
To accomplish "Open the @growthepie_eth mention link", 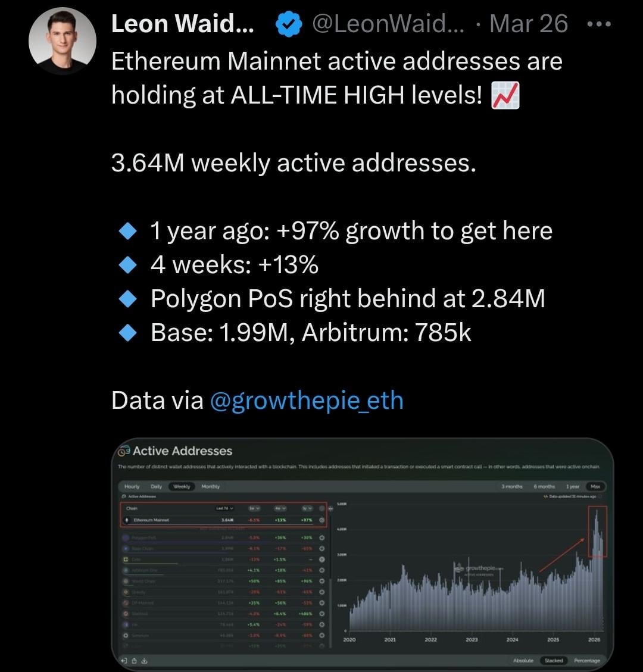I will 307,401.
